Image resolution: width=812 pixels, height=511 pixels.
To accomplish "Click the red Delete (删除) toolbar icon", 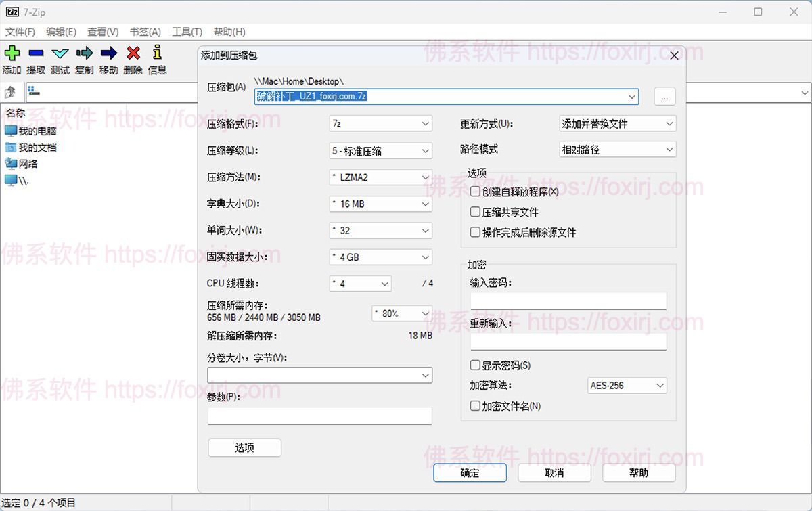I will [133, 53].
